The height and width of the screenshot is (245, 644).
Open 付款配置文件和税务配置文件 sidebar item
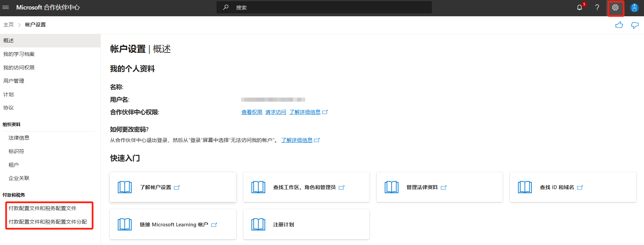click(42, 208)
